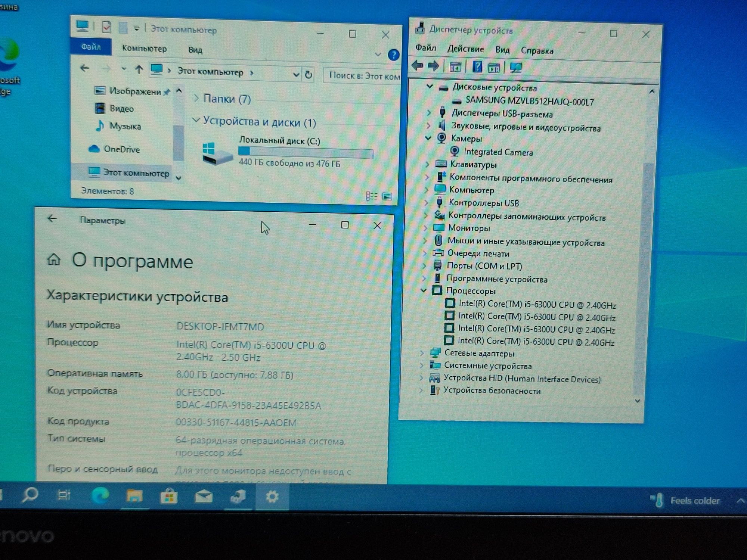This screenshot has height=560, width=747.
Task: Open the Справка menu
Action: click(537, 51)
